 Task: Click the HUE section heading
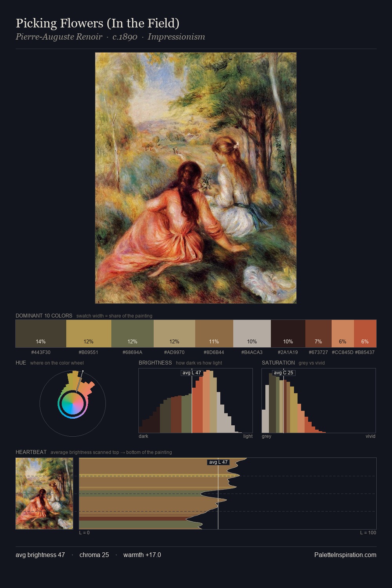[21, 363]
